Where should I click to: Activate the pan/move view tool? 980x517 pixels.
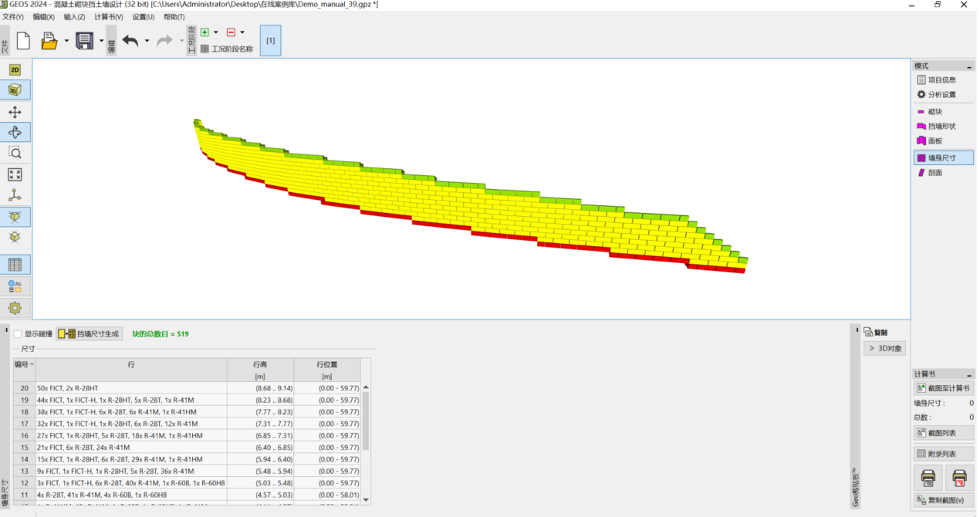click(15, 113)
